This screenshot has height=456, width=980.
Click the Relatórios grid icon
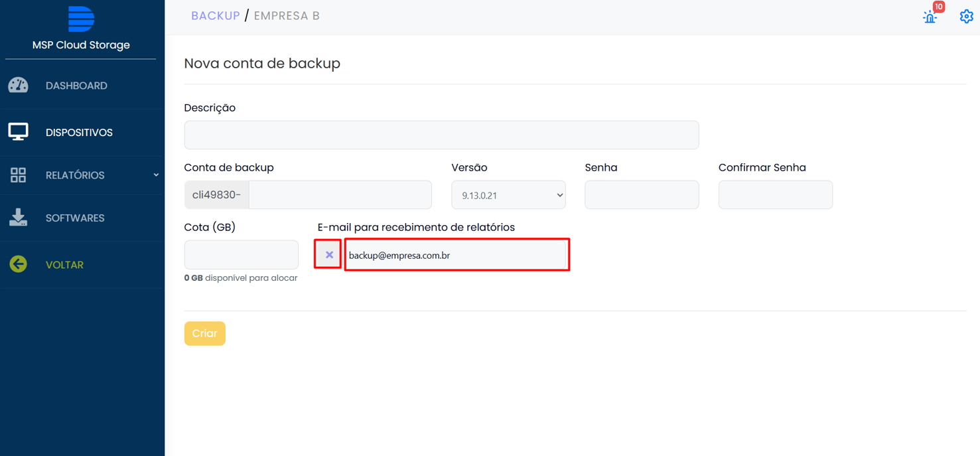(19, 175)
